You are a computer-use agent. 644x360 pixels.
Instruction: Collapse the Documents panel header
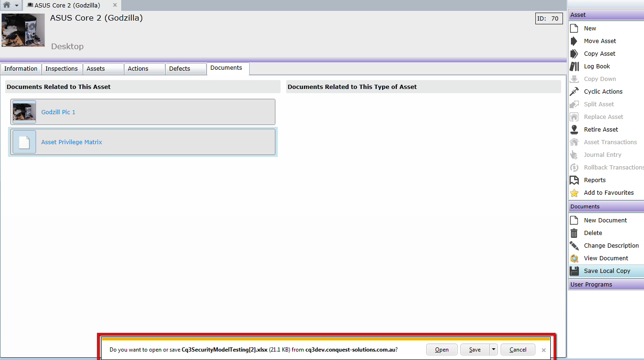tap(606, 206)
